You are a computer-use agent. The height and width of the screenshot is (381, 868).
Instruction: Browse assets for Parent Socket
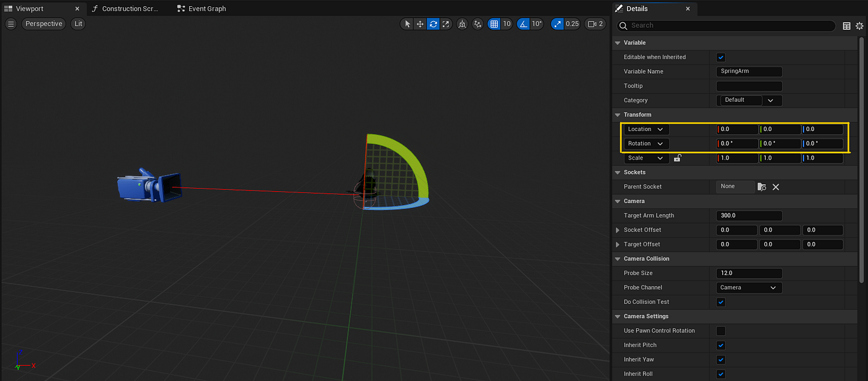(x=761, y=186)
